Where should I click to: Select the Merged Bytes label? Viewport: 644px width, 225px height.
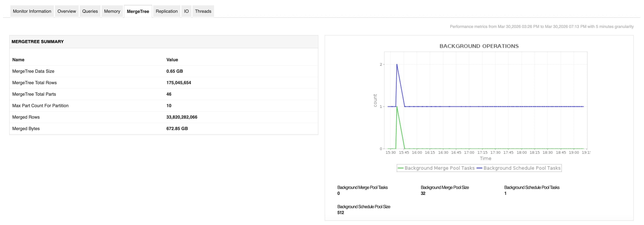pos(26,129)
